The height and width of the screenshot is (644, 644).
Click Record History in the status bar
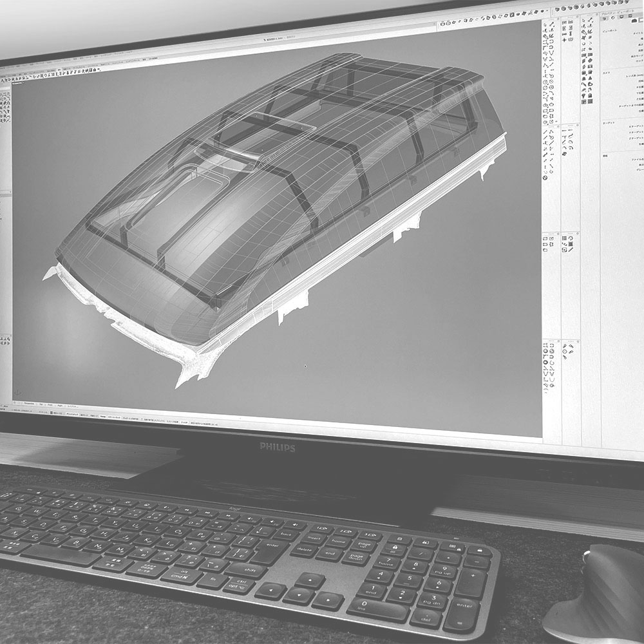coord(158,421)
